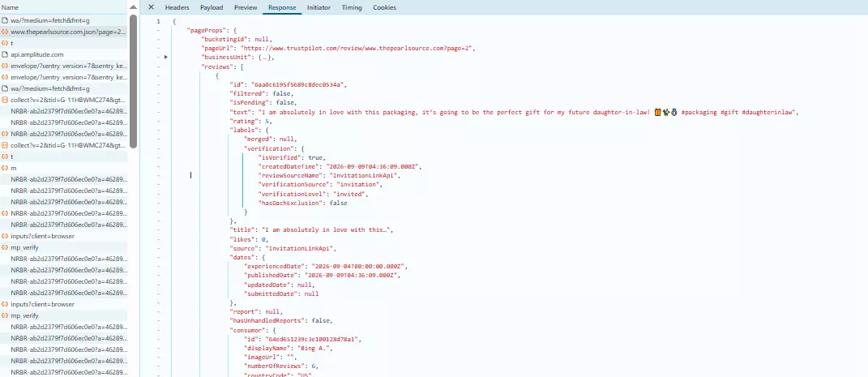The width and height of the screenshot is (868, 377).
Task: Select the "t" request just above api.amplitude.com
Action: (x=64, y=43)
